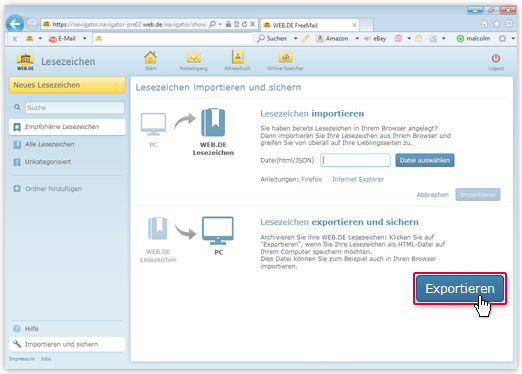Open the Amazon toolbar shortcut

[332, 39]
